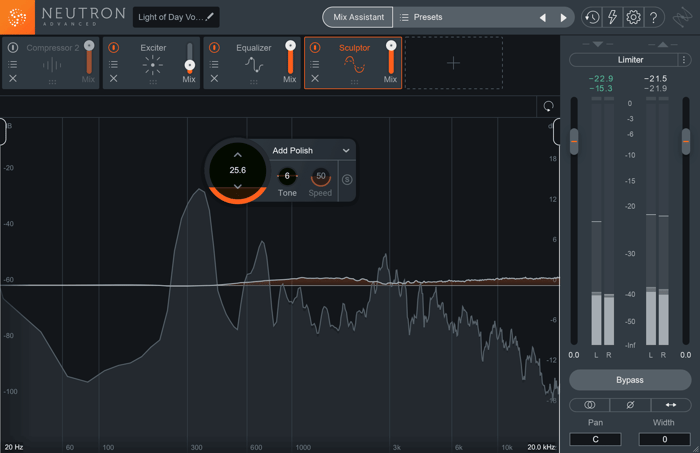The image size is (700, 453).
Task: Toggle the Compressor 2 power button
Action: (13, 47)
